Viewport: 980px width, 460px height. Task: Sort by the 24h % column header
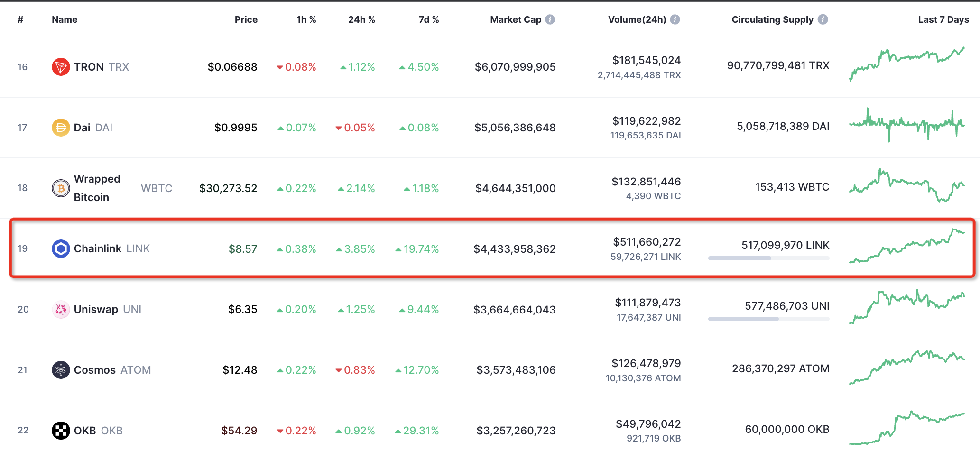click(361, 19)
